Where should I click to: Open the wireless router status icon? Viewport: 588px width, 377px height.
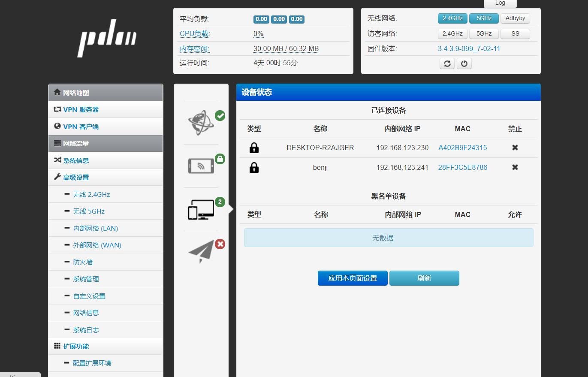(x=201, y=166)
